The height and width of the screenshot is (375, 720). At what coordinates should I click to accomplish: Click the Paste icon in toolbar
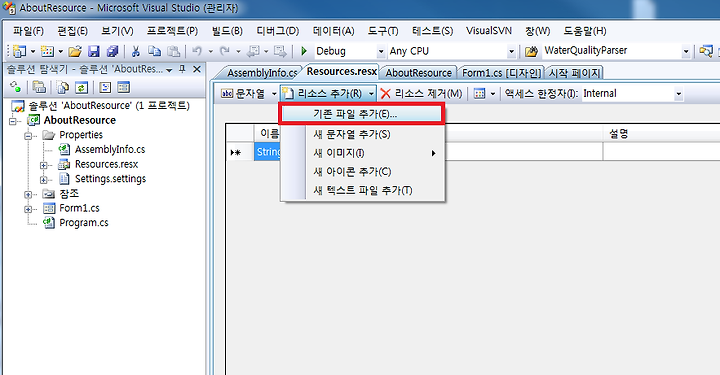(x=174, y=51)
